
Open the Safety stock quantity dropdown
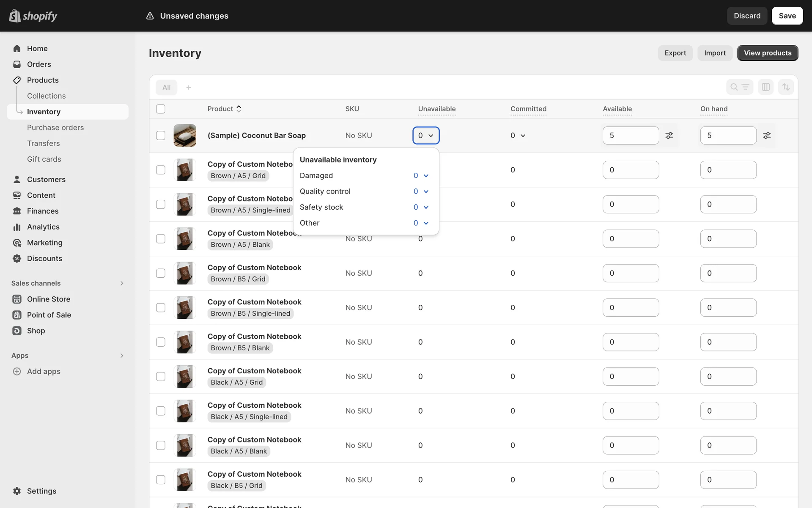coord(421,207)
